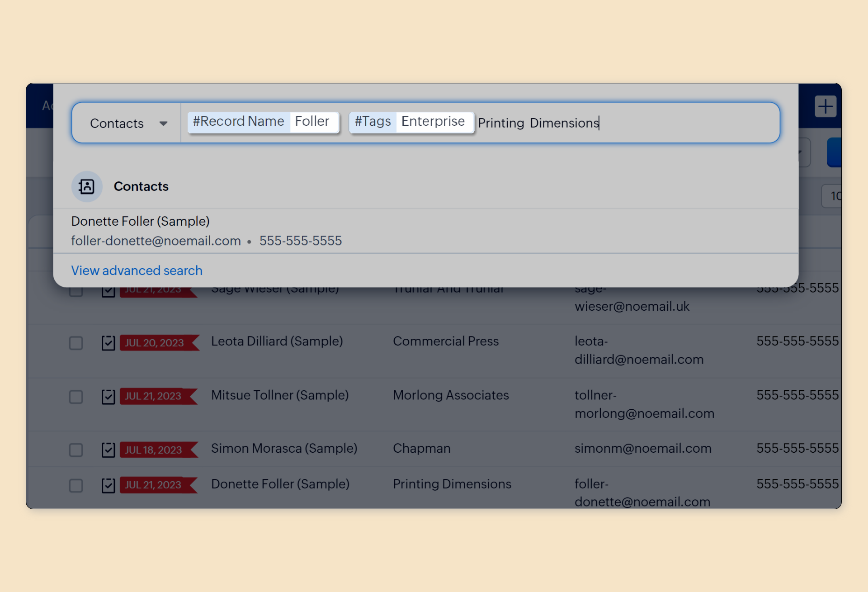The width and height of the screenshot is (868, 592).
Task: Click the plus add icon top right
Action: (825, 107)
